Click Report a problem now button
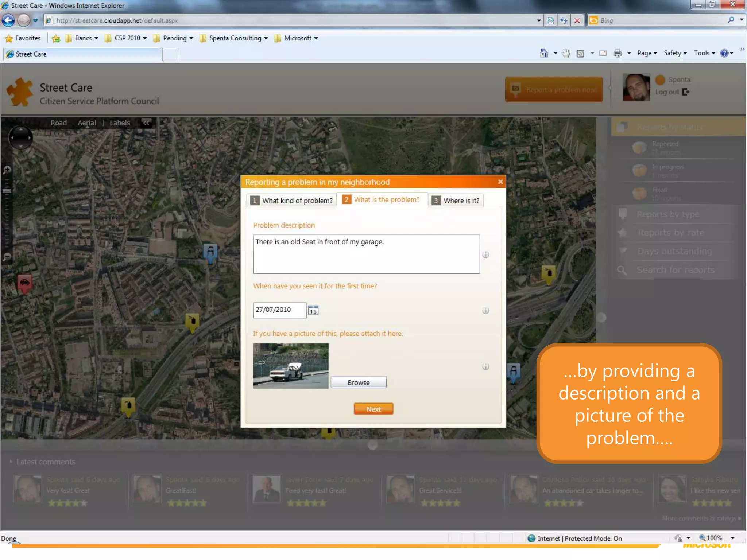747x560 pixels. point(554,89)
